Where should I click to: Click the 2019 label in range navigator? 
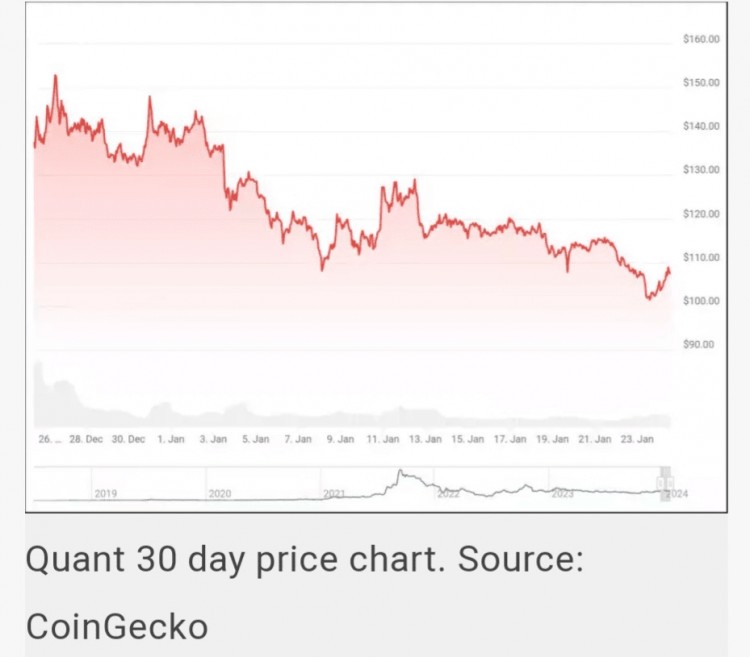[x=106, y=493]
